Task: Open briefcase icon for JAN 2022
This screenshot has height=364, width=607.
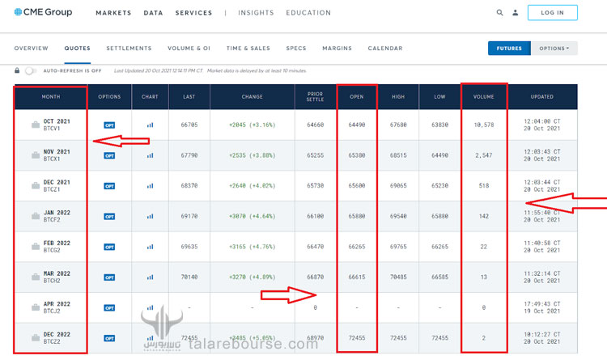Action: click(36, 216)
